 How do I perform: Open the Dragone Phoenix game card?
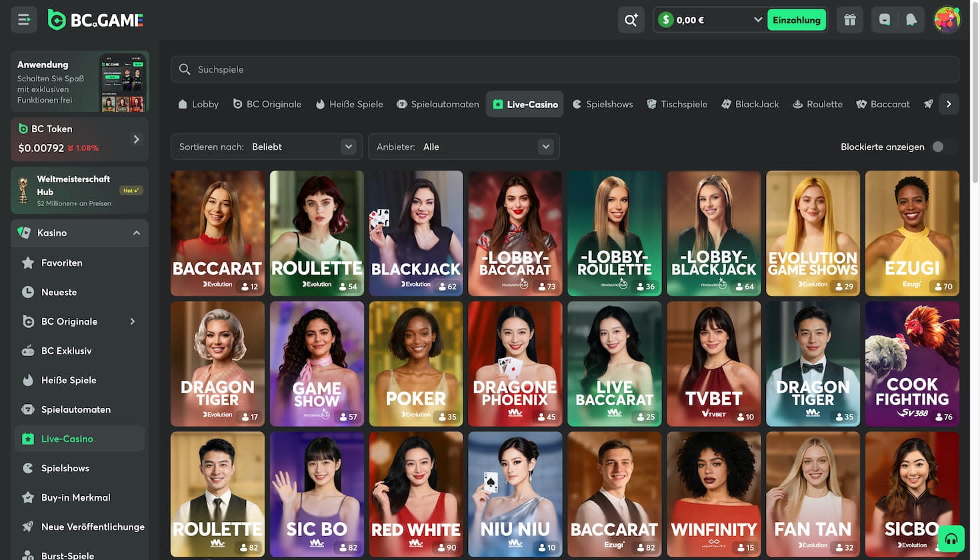click(x=515, y=364)
